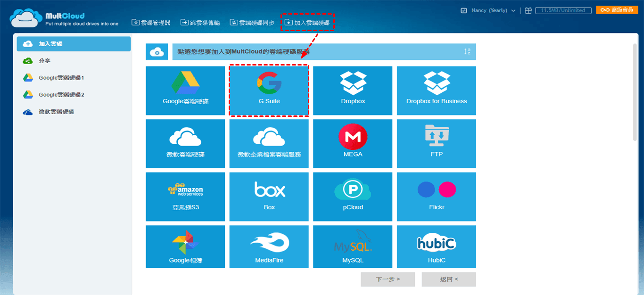644x295 pixels.
Task: Open 雲碟管理器 in the top navigation
Action: pos(151,23)
